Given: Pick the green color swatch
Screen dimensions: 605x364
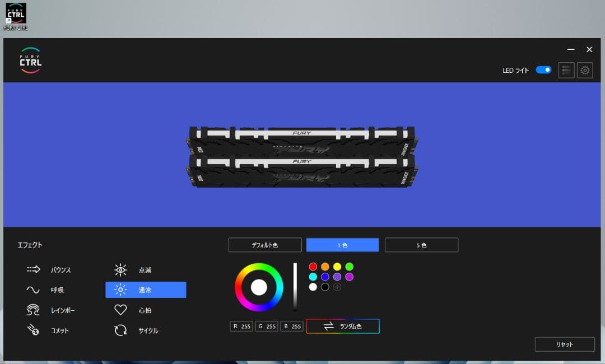Looking at the screenshot, I should [x=350, y=267].
